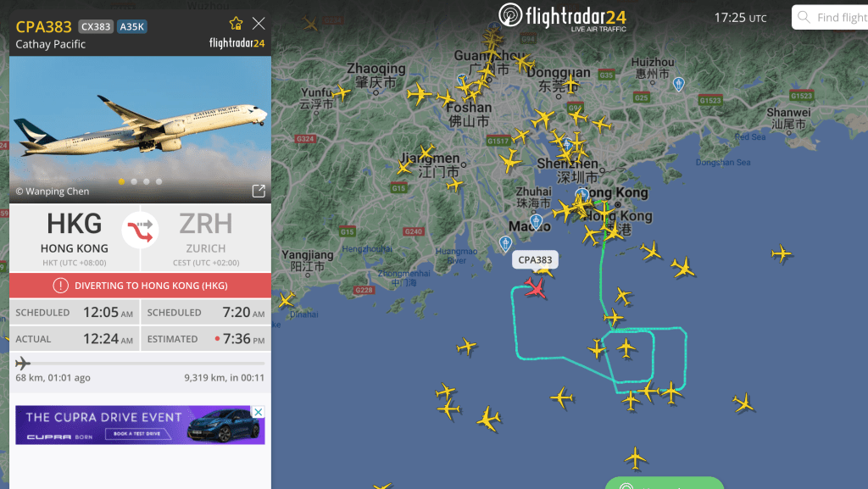Open aircraft photo in external link

pyautogui.click(x=259, y=191)
